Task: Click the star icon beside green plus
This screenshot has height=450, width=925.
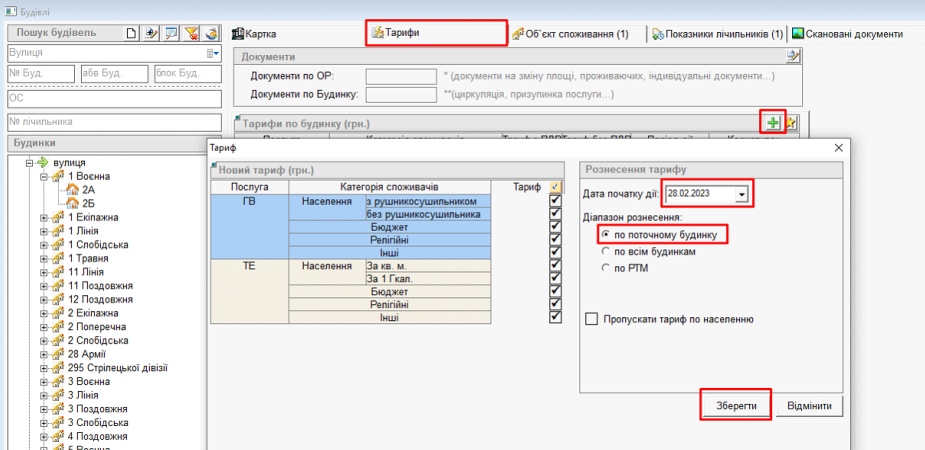Action: point(791,123)
